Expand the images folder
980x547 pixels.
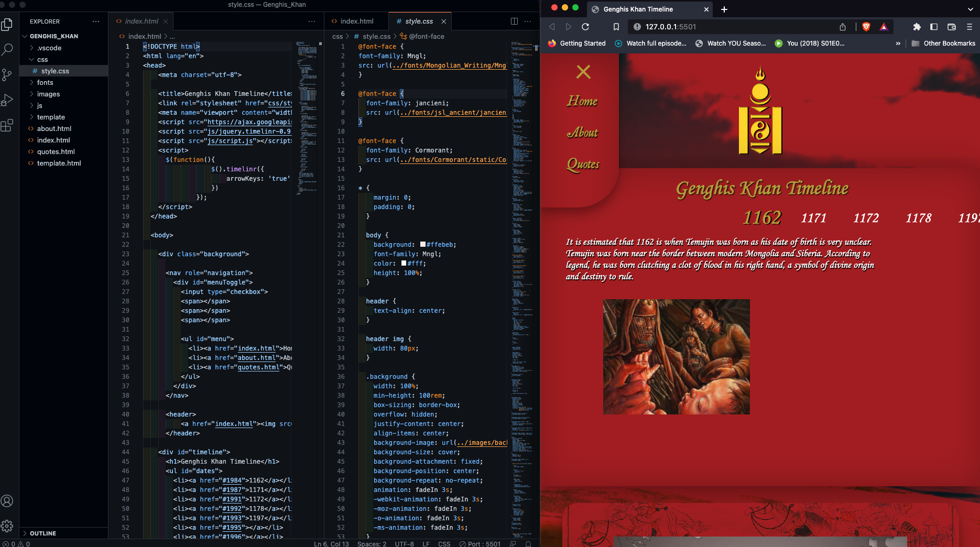coord(48,94)
